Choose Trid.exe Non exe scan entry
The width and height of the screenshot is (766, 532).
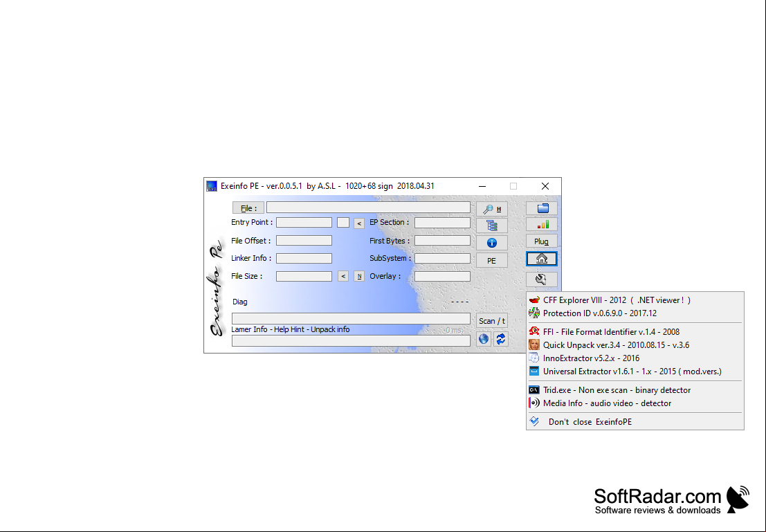click(635, 390)
